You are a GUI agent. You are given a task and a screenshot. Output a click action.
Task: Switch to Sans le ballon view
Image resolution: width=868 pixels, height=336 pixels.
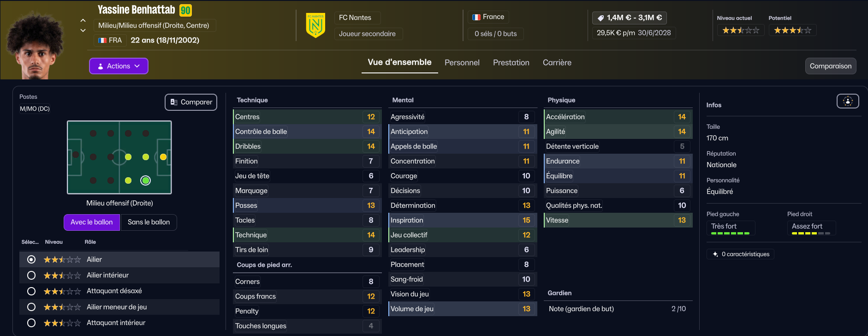pyautogui.click(x=149, y=222)
